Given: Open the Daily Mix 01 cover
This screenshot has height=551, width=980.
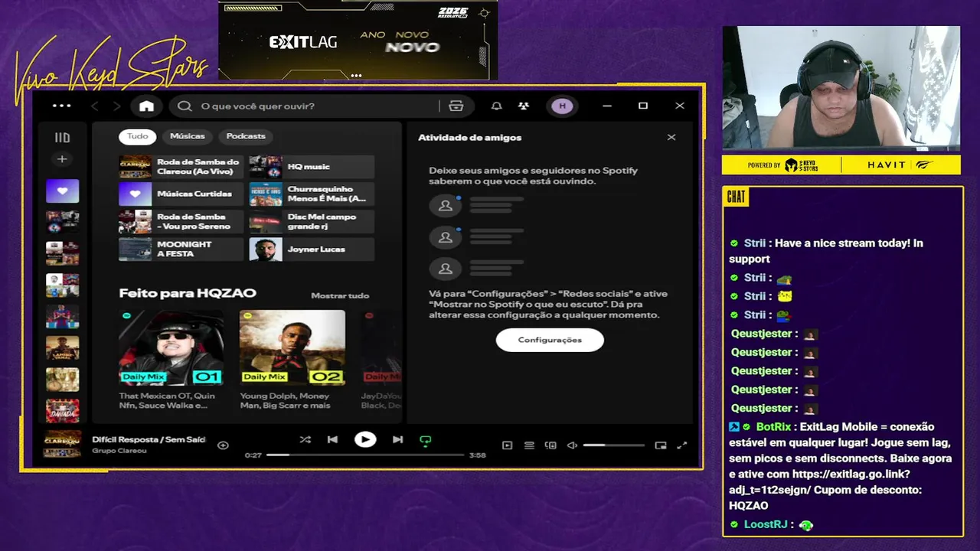Looking at the screenshot, I should (171, 347).
